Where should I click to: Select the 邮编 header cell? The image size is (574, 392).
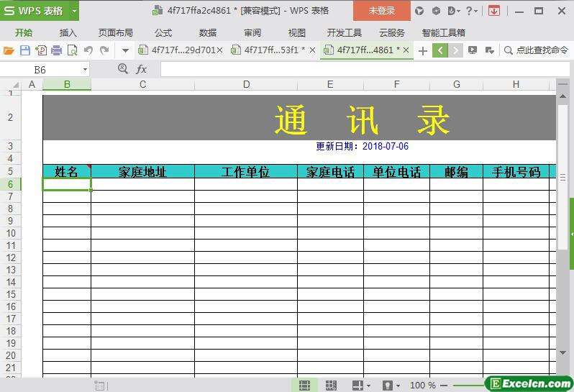tap(457, 172)
